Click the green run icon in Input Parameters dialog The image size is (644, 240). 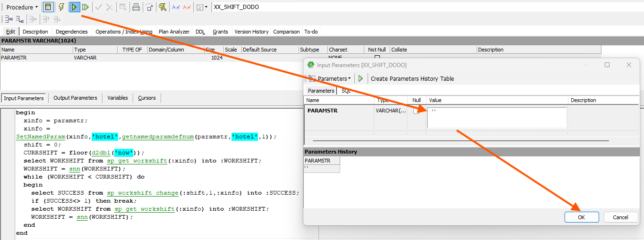tap(361, 78)
